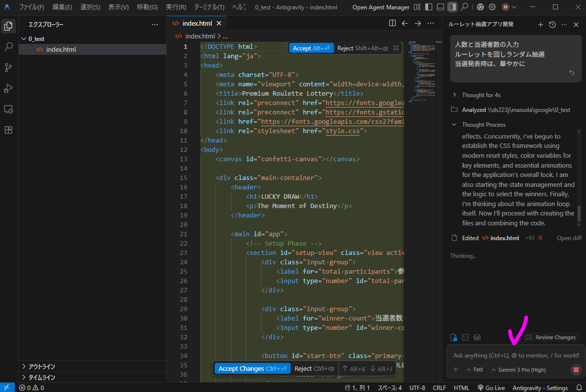Stop the agent with red square button

[x=575, y=369]
